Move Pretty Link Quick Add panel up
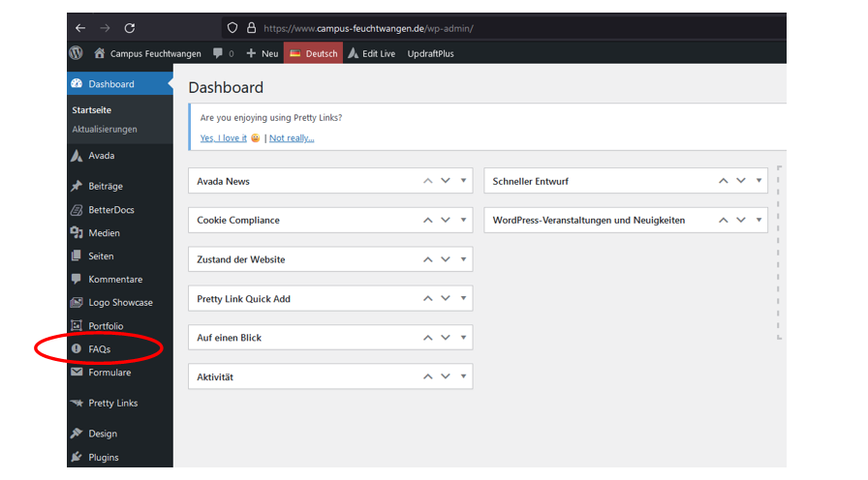Image resolution: width=868 pixels, height=480 pixels. pyautogui.click(x=428, y=298)
